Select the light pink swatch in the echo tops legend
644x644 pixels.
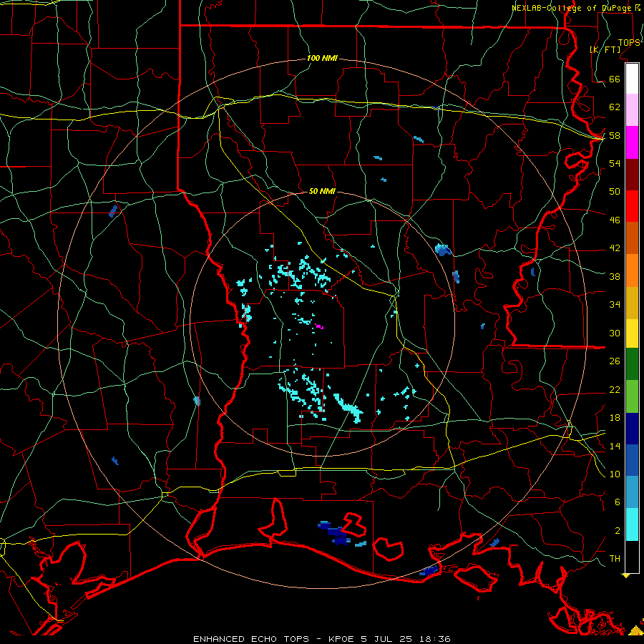[x=632, y=110]
